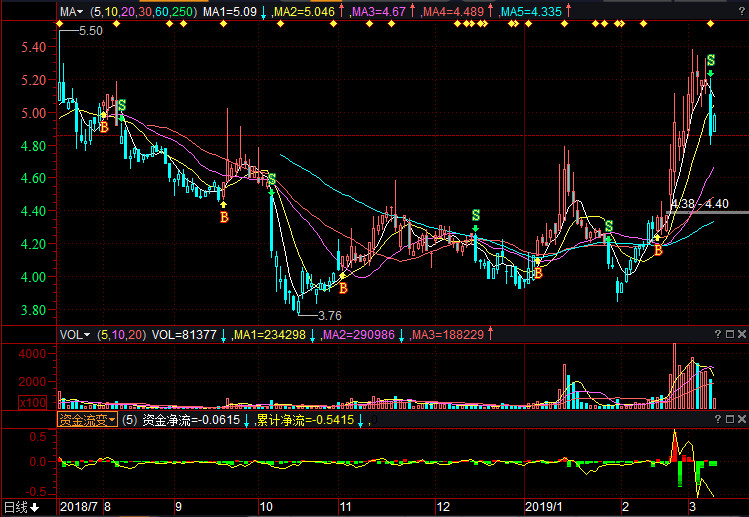Close the 资金流变 indicator panel
This screenshot has width=749, height=517.
[x=741, y=419]
